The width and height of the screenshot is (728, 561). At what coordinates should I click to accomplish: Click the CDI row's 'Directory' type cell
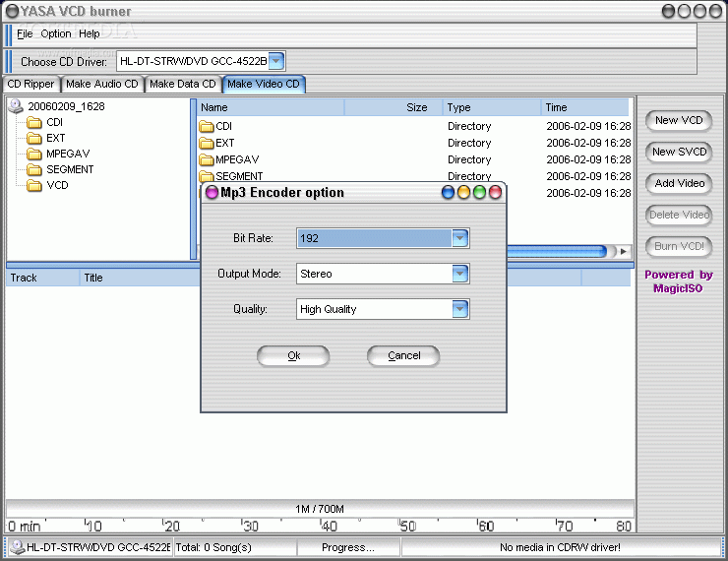click(x=469, y=126)
